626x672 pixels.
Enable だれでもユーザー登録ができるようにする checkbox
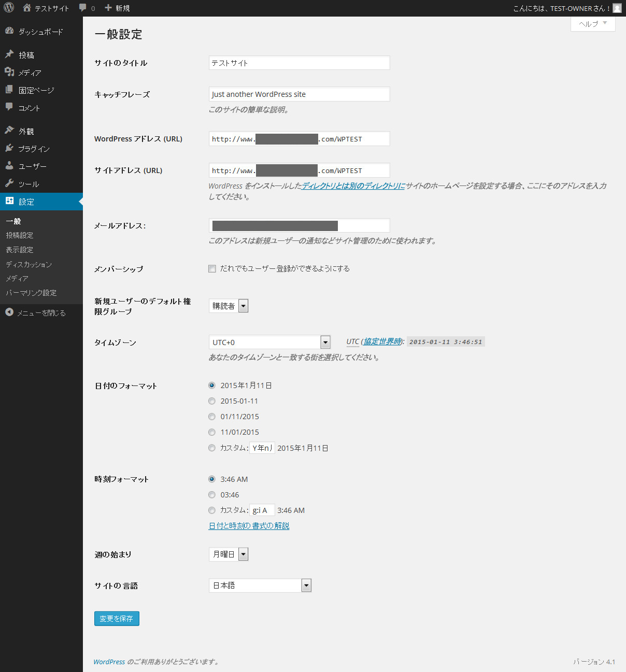tap(212, 268)
